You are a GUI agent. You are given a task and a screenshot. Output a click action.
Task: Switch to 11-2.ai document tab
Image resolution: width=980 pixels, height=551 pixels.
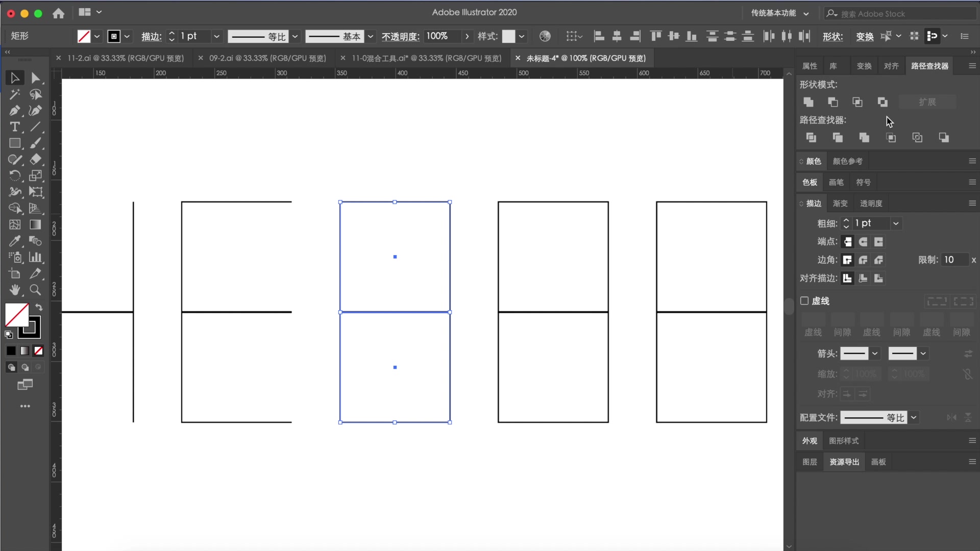coord(126,58)
